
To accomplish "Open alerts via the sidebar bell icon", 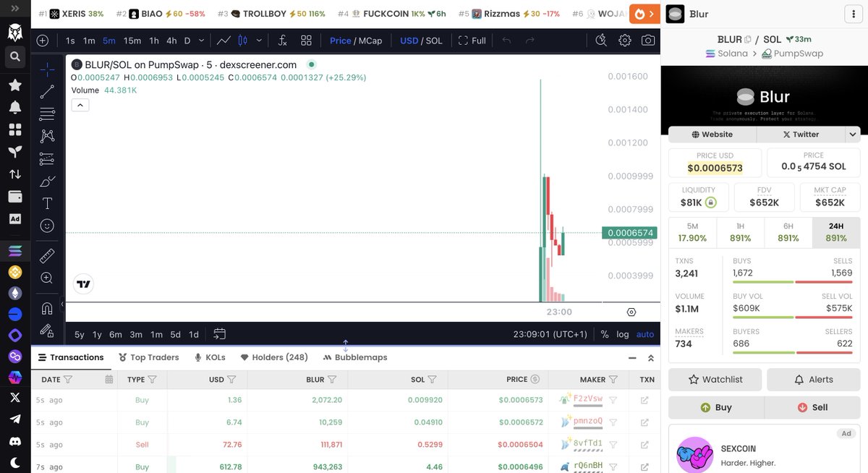I will tap(14, 107).
